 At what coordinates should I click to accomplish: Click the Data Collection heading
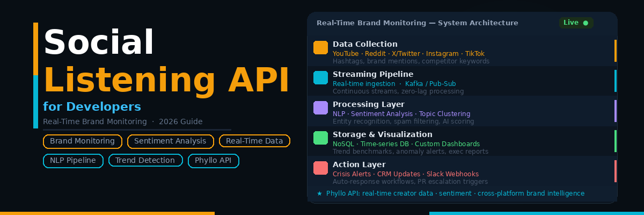click(x=365, y=44)
